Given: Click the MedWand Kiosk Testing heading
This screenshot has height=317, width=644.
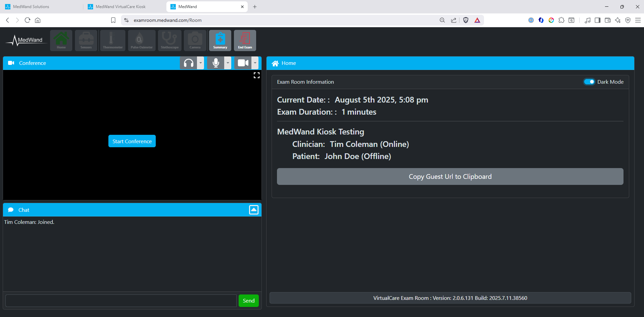Looking at the screenshot, I should click(321, 132).
